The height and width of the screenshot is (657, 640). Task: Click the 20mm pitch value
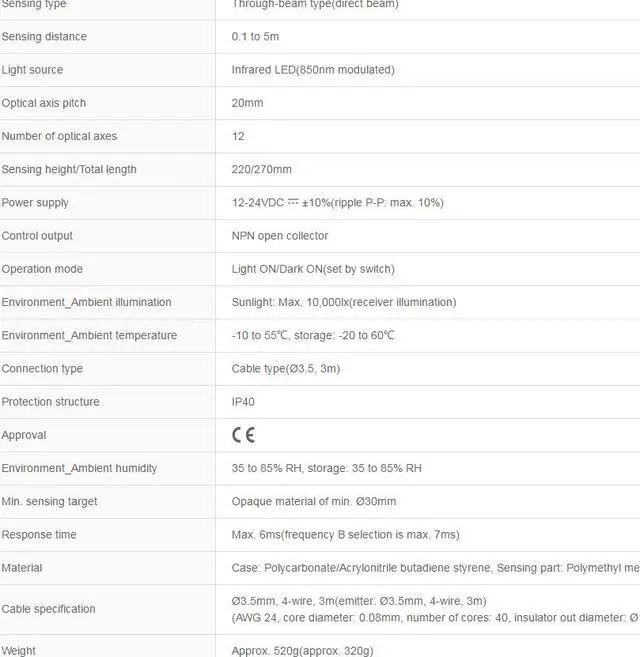[247, 103]
